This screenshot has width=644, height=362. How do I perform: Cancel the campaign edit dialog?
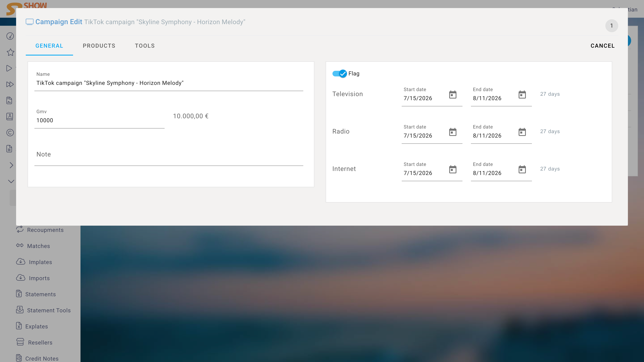[603, 46]
